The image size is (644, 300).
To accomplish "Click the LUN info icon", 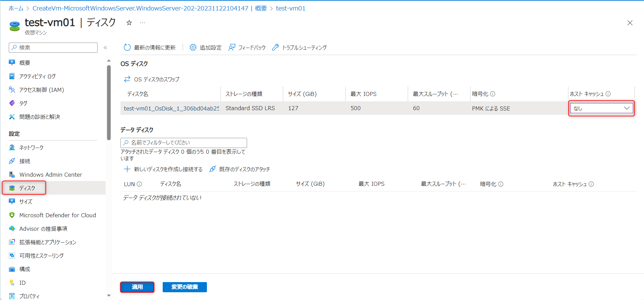I will point(139,184).
